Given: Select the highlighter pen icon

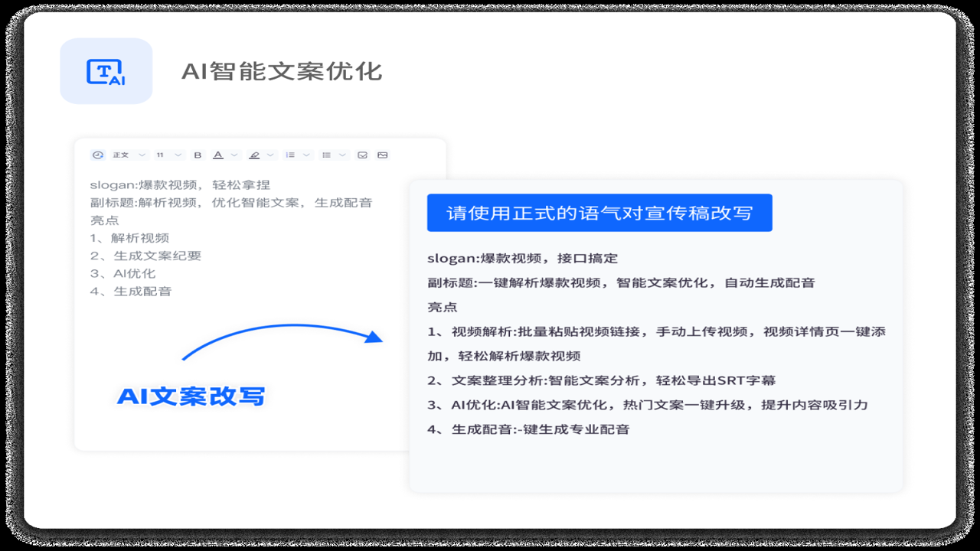Looking at the screenshot, I should click(254, 155).
